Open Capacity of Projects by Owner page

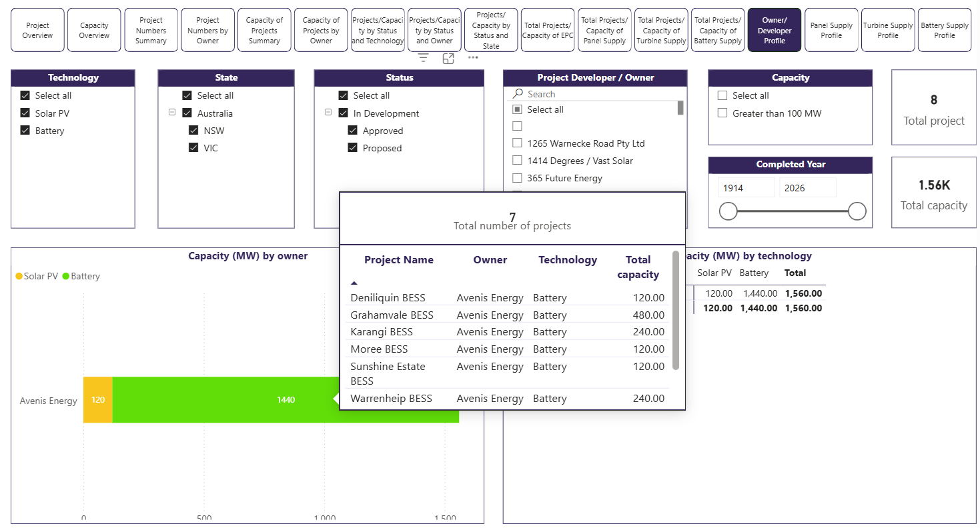point(321,30)
